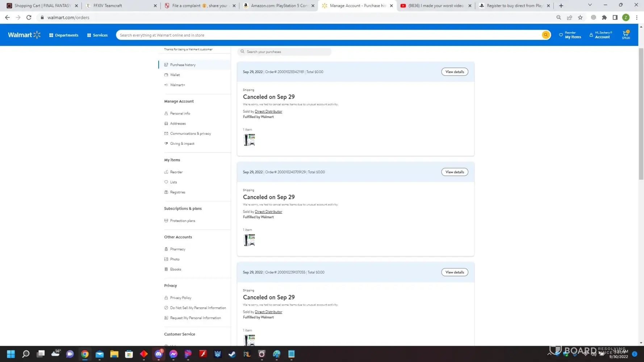The width and height of the screenshot is (644, 362).
Task: Switch to the FFXIV Teamcraft tab
Action: [120, 5]
